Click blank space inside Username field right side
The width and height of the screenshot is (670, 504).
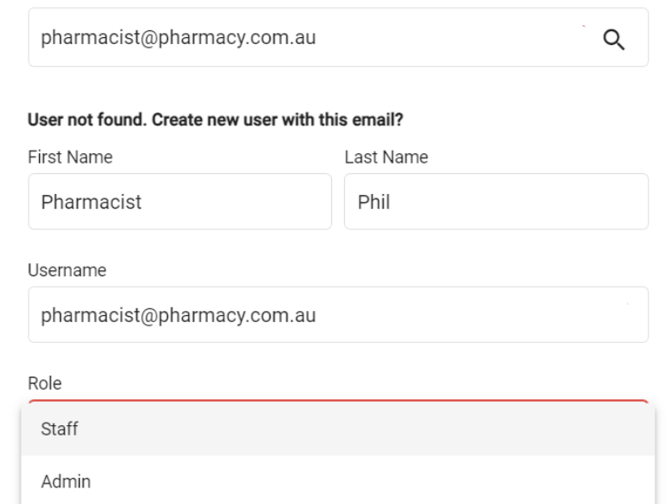pos(483,315)
